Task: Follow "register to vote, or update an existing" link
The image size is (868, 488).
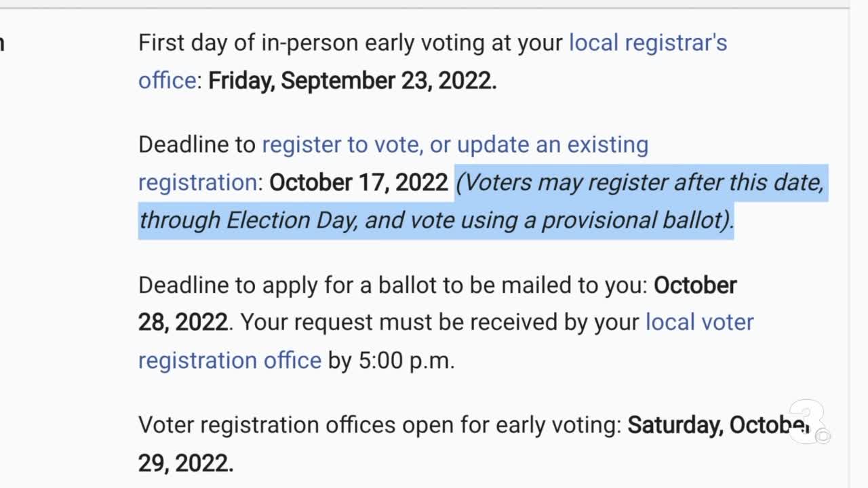Action: (455, 144)
